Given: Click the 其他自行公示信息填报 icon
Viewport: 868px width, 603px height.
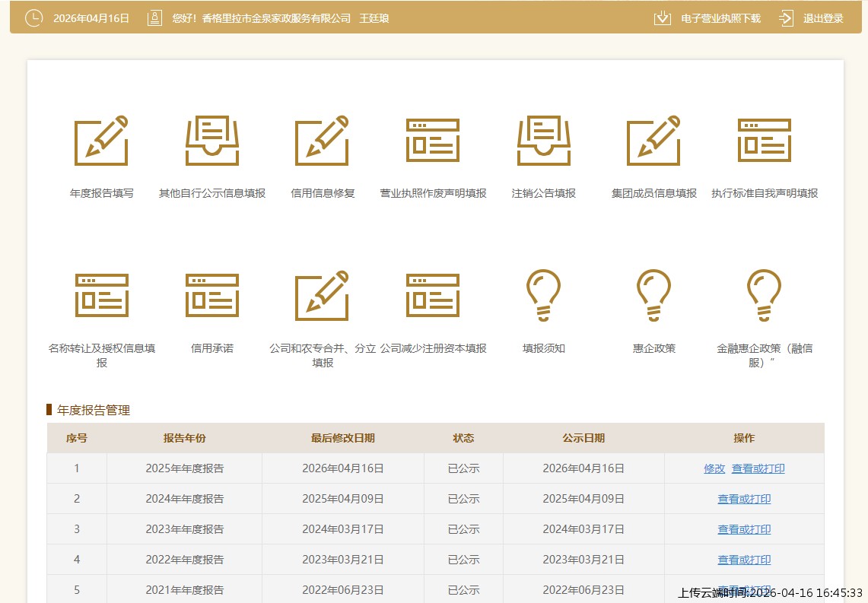Looking at the screenshot, I should pos(212,141).
